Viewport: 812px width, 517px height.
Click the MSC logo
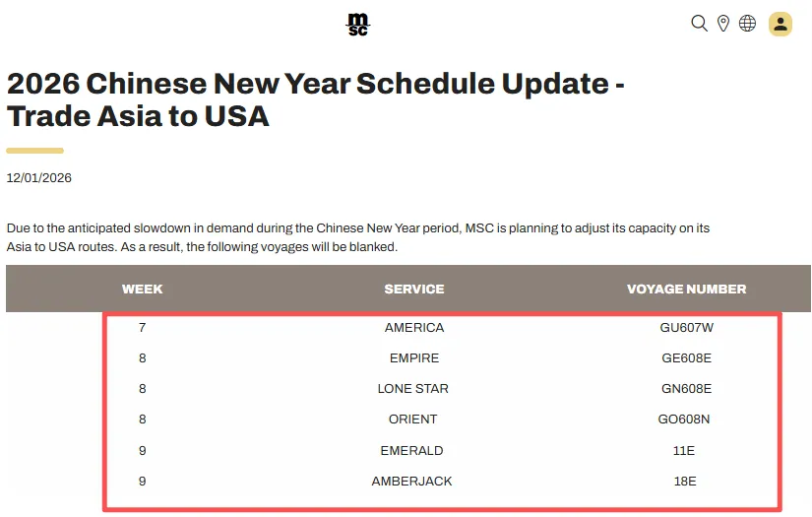tap(357, 25)
